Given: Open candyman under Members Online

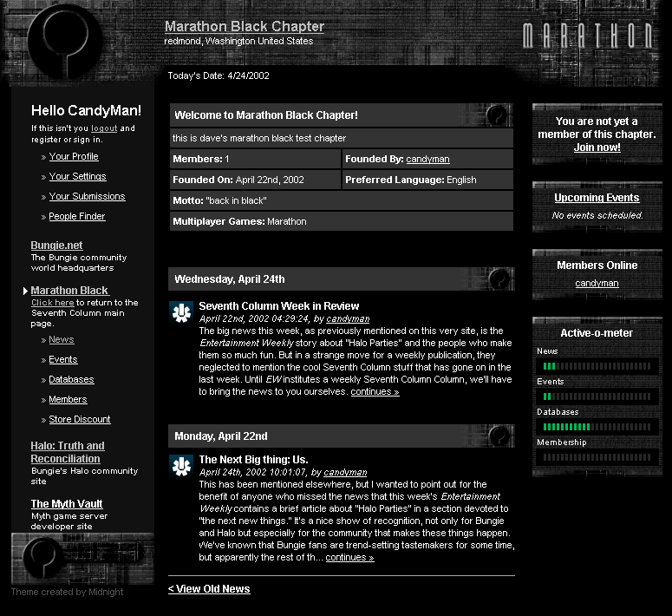Looking at the screenshot, I should (597, 283).
